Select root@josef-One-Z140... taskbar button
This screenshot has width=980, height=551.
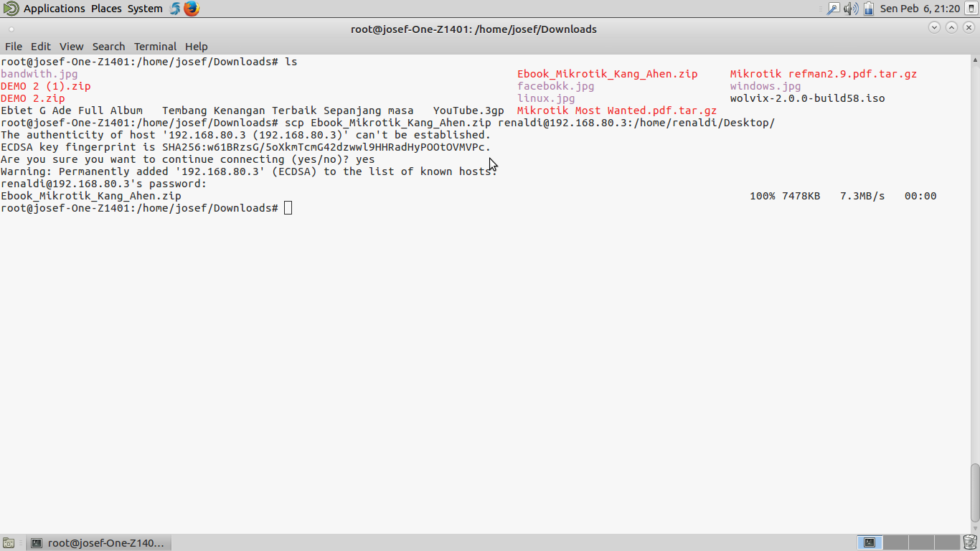[99, 543]
